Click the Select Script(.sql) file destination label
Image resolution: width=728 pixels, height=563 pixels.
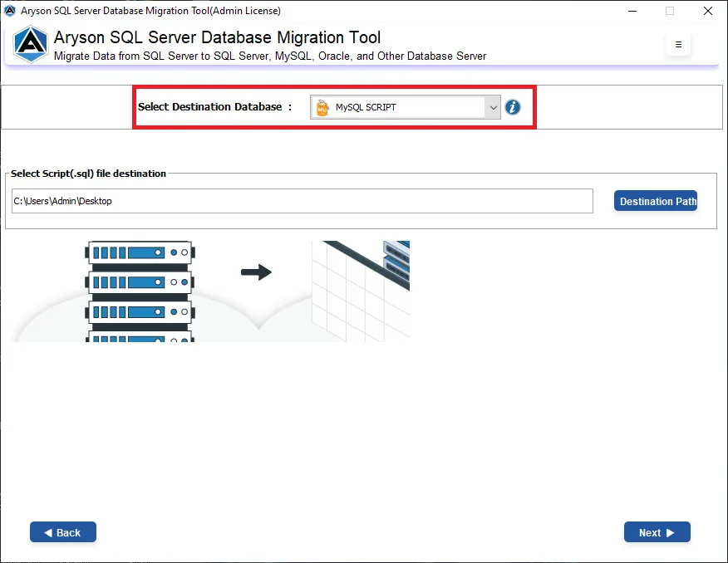tap(88, 174)
